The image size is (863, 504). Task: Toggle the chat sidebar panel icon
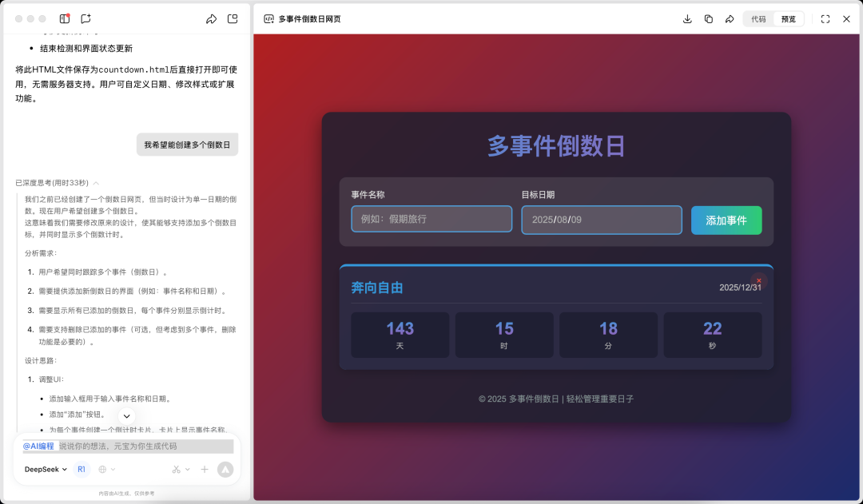[x=65, y=18]
